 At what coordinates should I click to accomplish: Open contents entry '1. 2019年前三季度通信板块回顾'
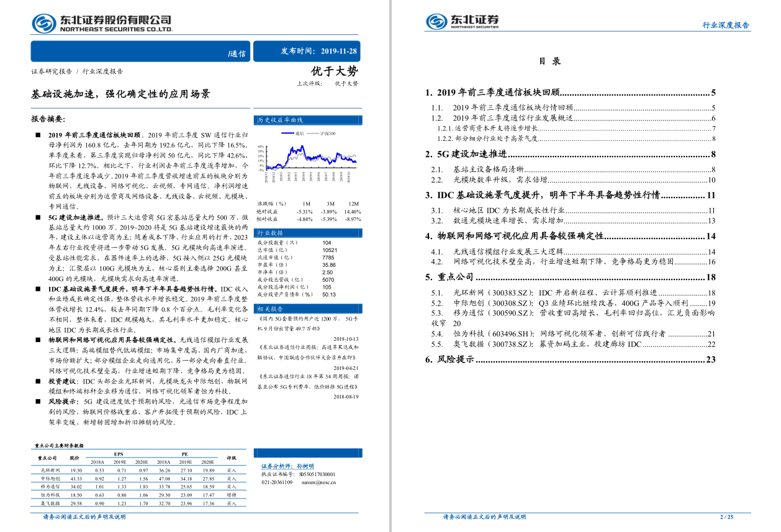pos(571,93)
